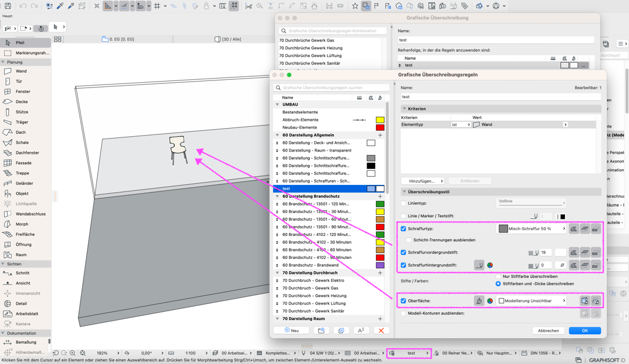
Task: Click the Abbrechen button
Action: tap(549, 331)
